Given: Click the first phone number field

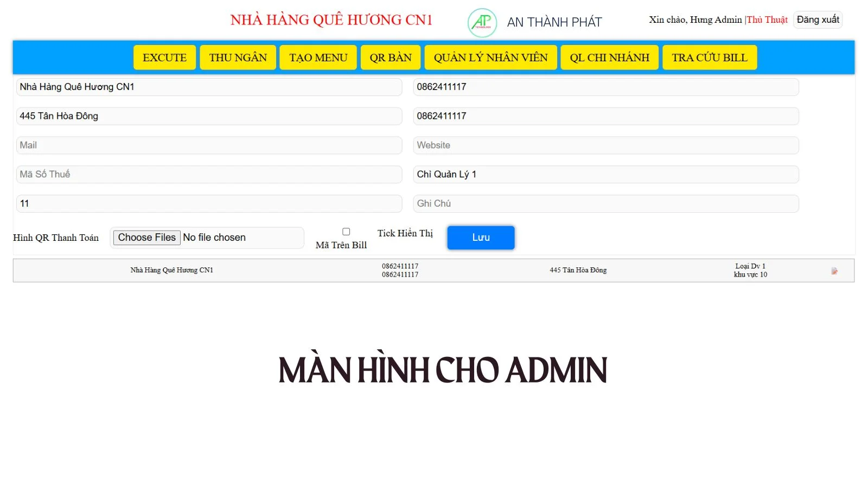Looking at the screenshot, I should (606, 87).
